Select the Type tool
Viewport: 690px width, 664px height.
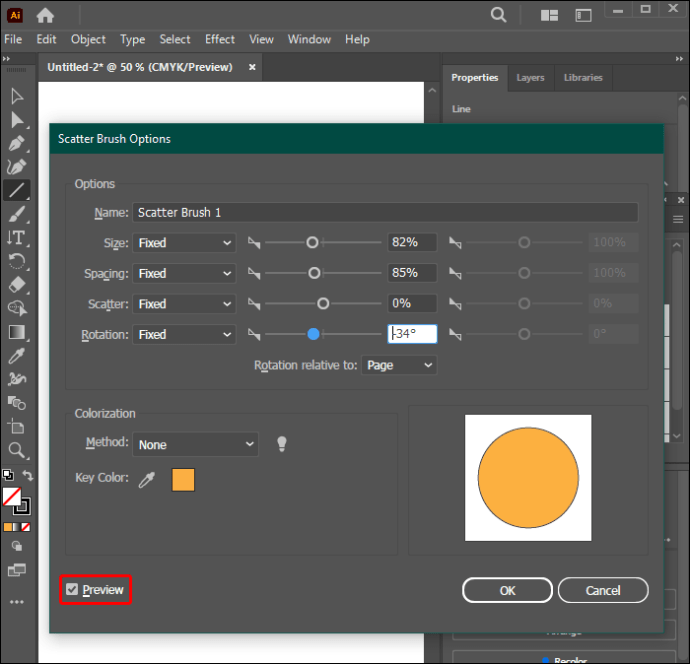(x=17, y=238)
